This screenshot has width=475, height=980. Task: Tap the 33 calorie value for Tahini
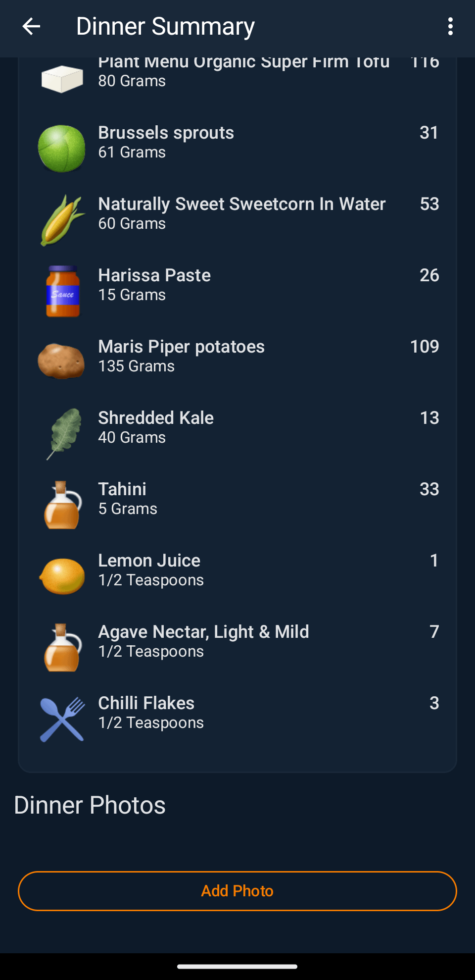[429, 489]
